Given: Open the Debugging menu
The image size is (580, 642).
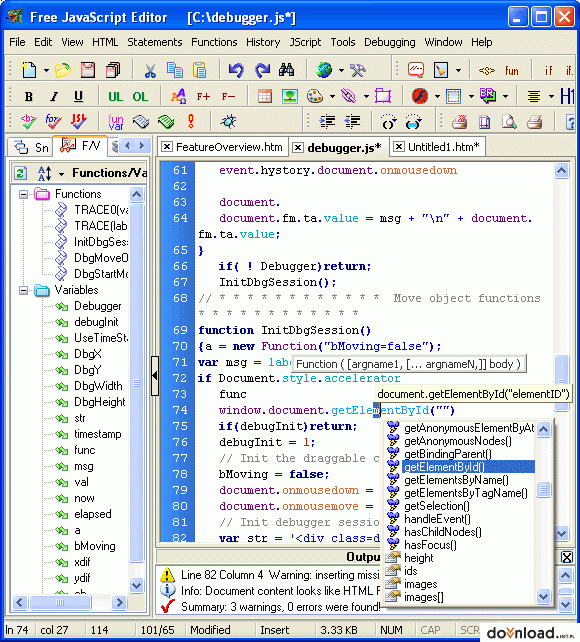Looking at the screenshot, I should point(389,42).
